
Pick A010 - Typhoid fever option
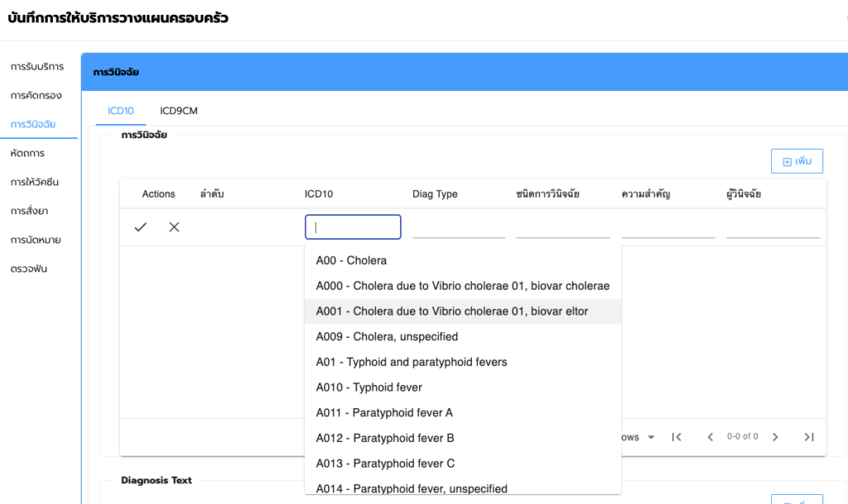(369, 387)
